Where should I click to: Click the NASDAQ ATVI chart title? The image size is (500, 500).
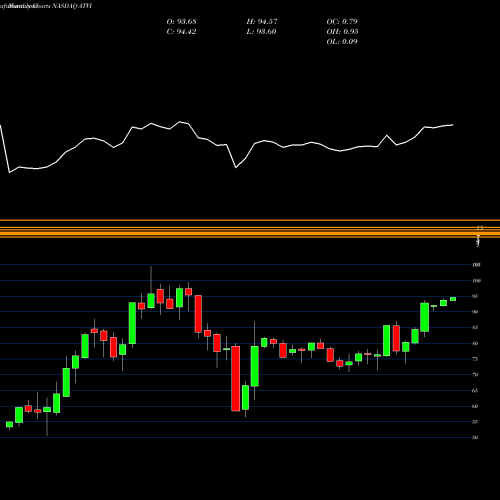tap(72, 6)
